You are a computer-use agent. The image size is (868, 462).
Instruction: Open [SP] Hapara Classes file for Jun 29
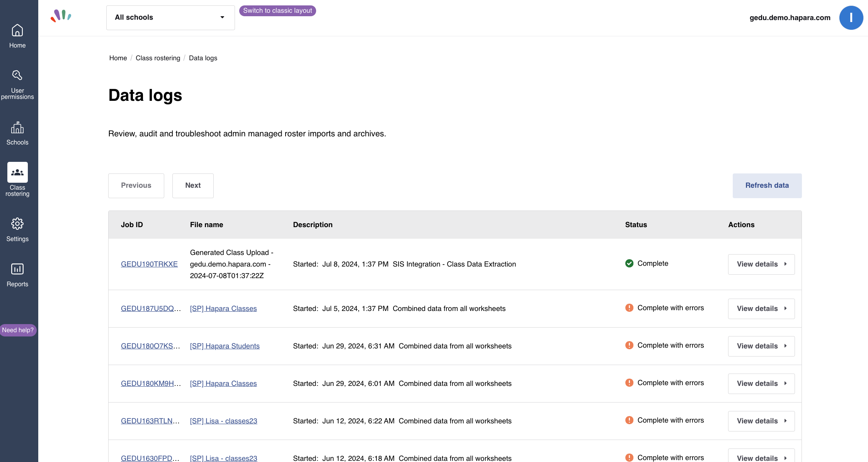click(223, 384)
